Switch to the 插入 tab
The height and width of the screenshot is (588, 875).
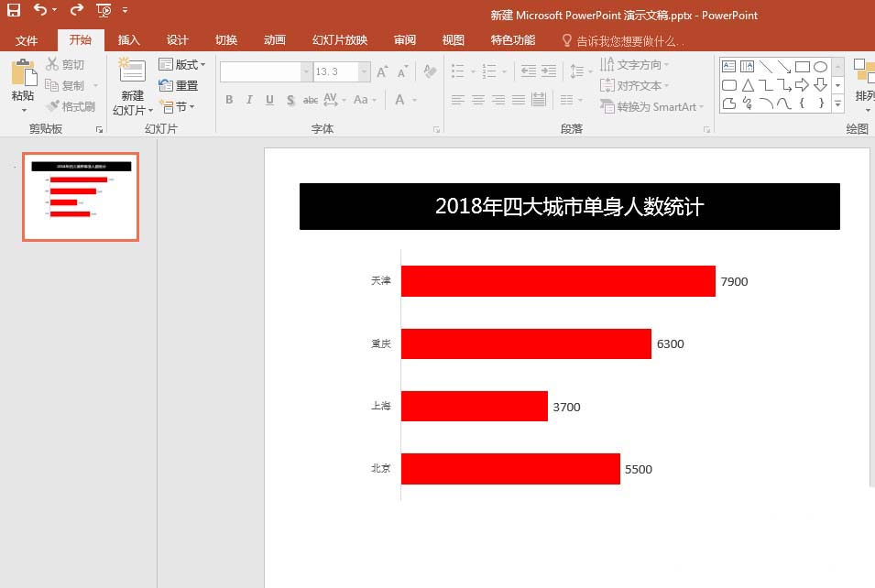point(129,40)
